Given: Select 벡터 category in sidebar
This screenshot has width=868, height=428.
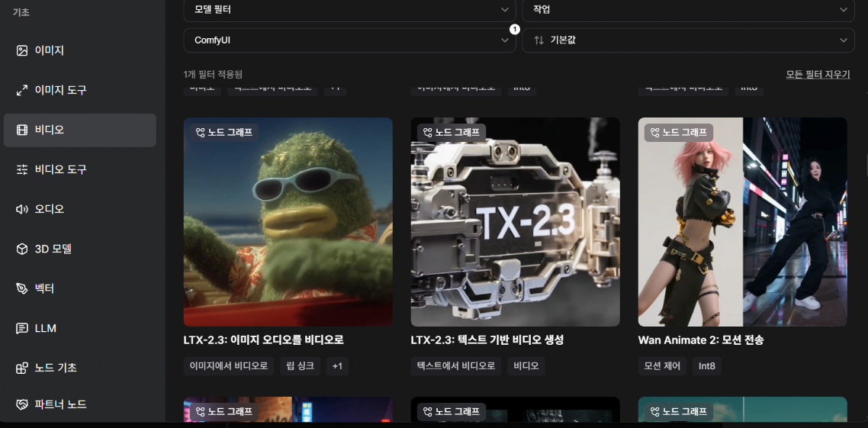Looking at the screenshot, I should tap(80, 288).
